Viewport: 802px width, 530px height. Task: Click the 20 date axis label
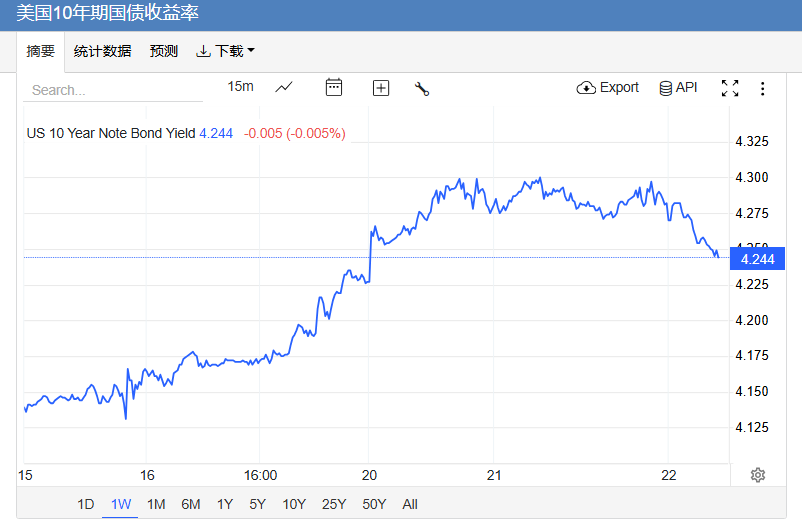point(369,475)
